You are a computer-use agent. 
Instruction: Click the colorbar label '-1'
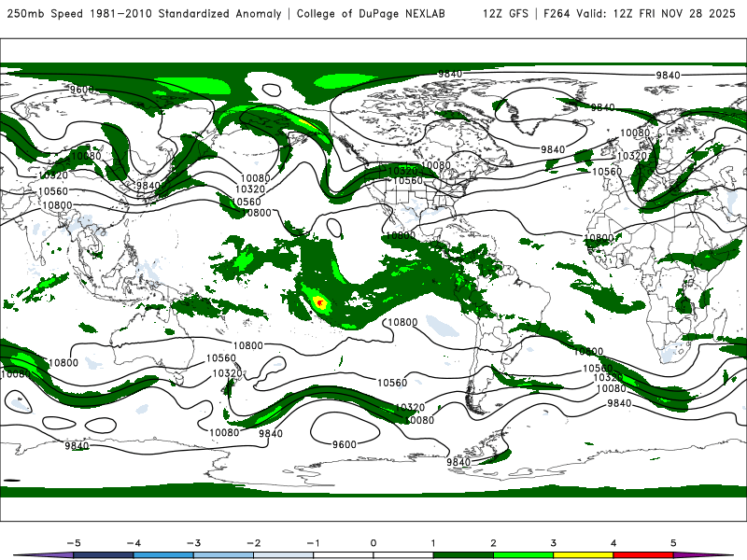coord(313,543)
